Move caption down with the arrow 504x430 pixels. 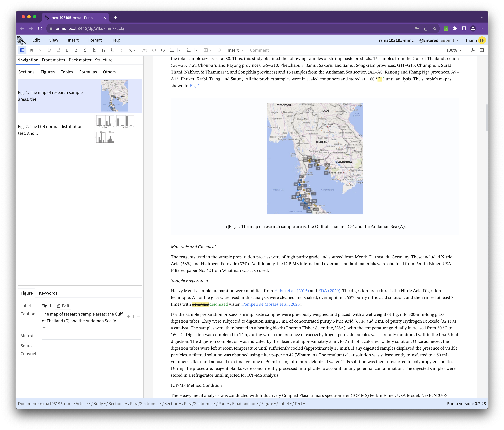[134, 317]
